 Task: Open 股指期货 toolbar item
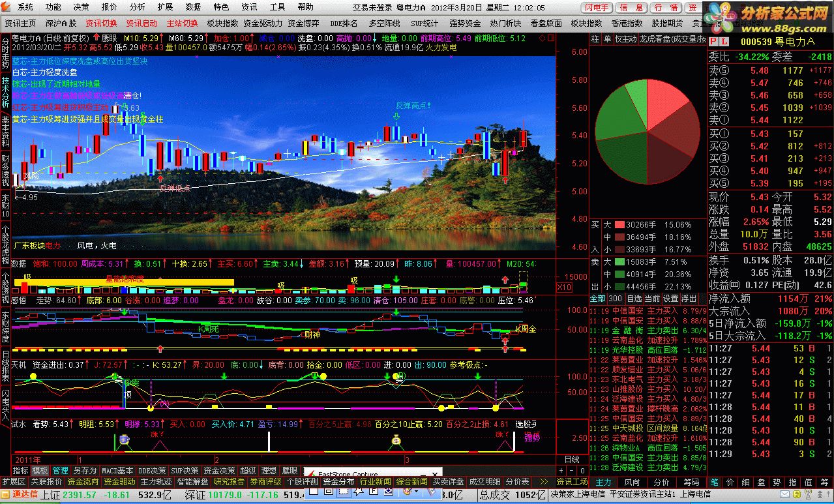pyautogui.click(x=667, y=23)
